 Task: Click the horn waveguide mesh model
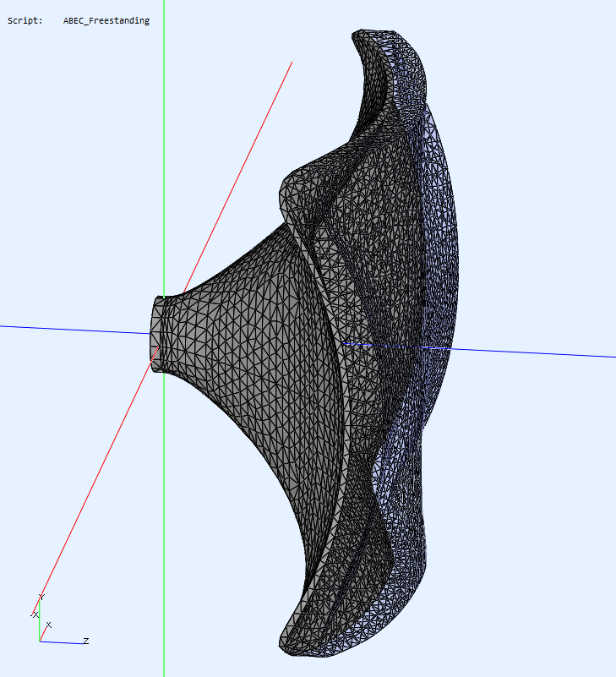click(x=304, y=344)
